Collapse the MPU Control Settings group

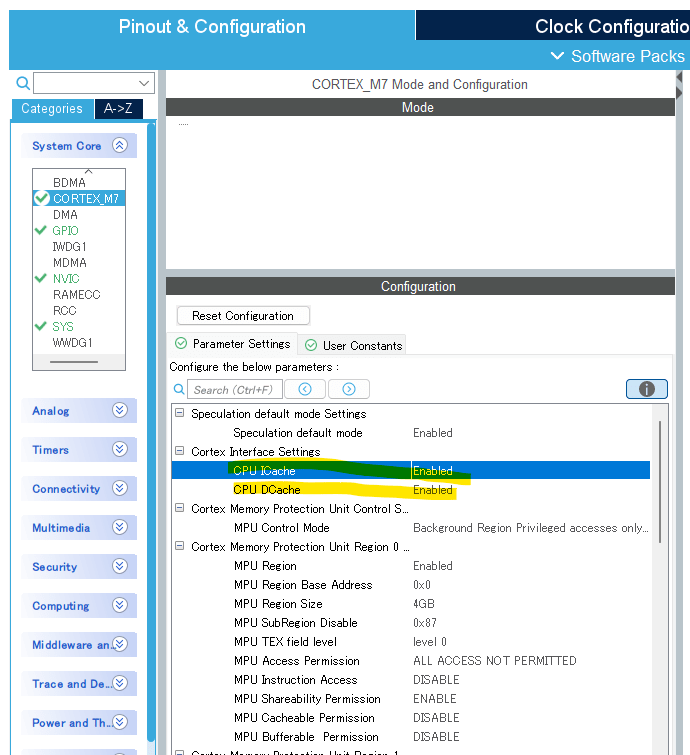pyautogui.click(x=180, y=508)
